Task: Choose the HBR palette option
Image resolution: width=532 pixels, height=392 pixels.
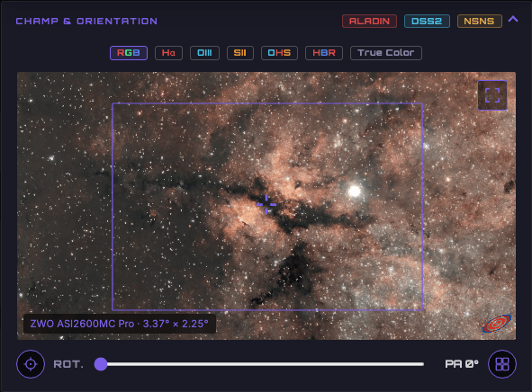Action: (x=324, y=53)
